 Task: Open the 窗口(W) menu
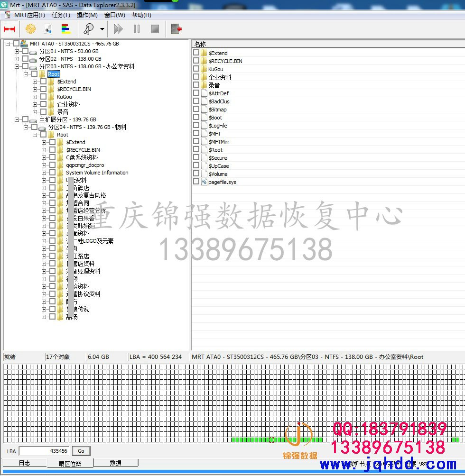pos(114,15)
